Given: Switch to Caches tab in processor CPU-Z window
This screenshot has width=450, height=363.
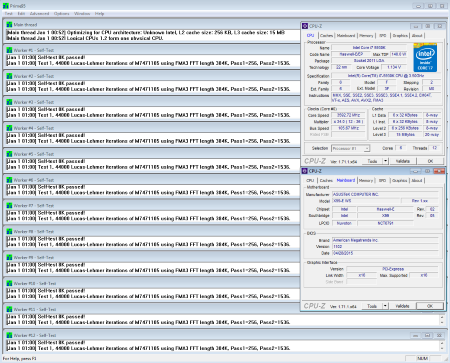Looking at the screenshot, I should click(x=326, y=36).
